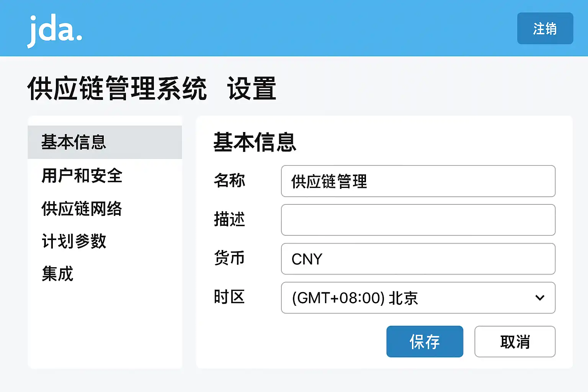
Task: Click the 取消 cancel button
Action: (x=514, y=341)
